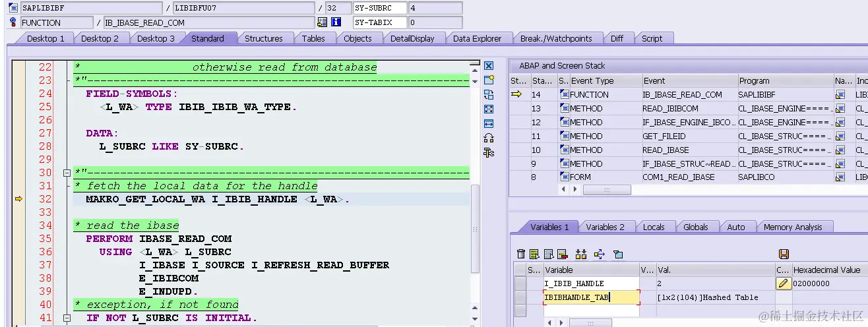Click the [1x2(104)]Hashed Table value
868x327 pixels.
tap(708, 297)
